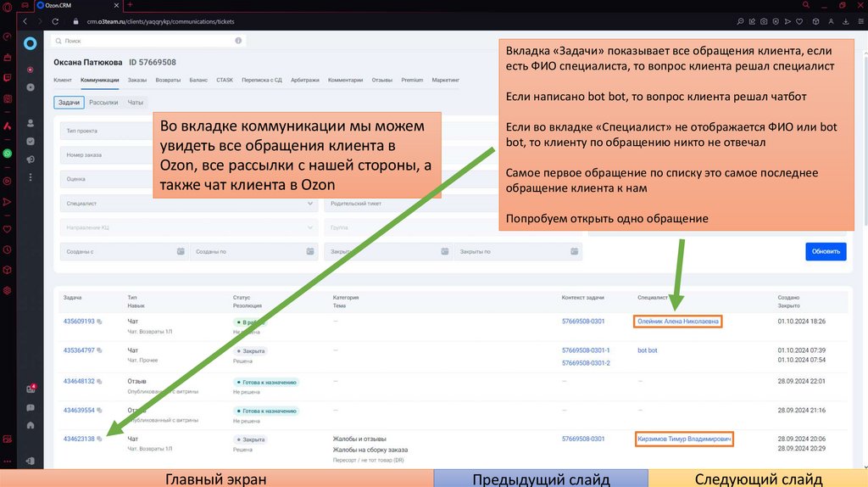Switch to the 'Заказы' tab
Screen dimensions: 868x487
(136, 80)
